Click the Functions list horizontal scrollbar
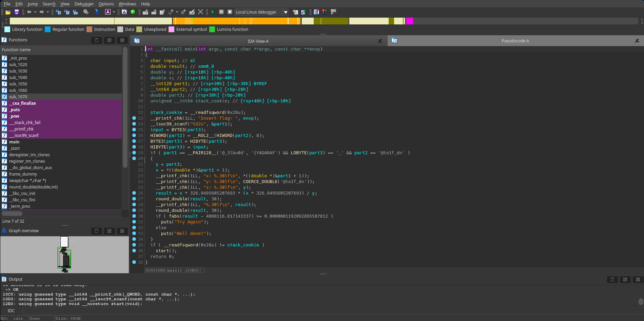 (12, 214)
